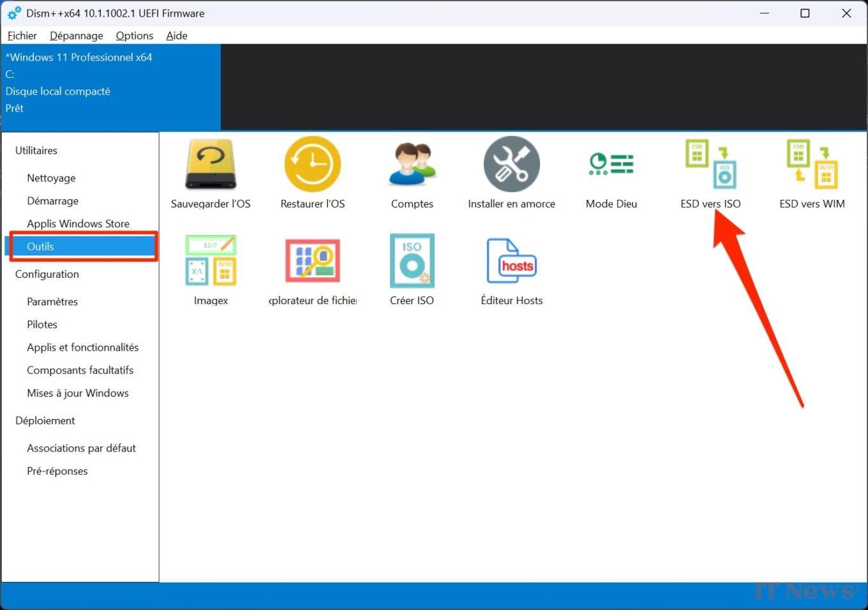
Task: Click the Créer ISO icon
Action: 412,261
